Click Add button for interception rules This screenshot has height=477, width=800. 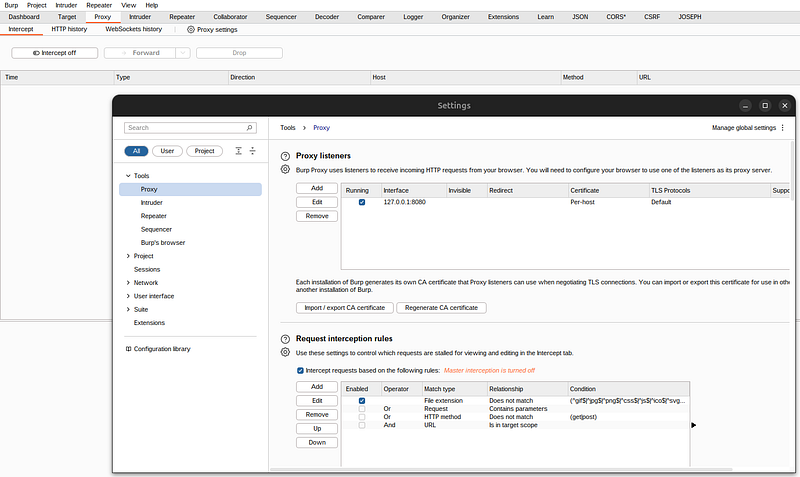(317, 387)
